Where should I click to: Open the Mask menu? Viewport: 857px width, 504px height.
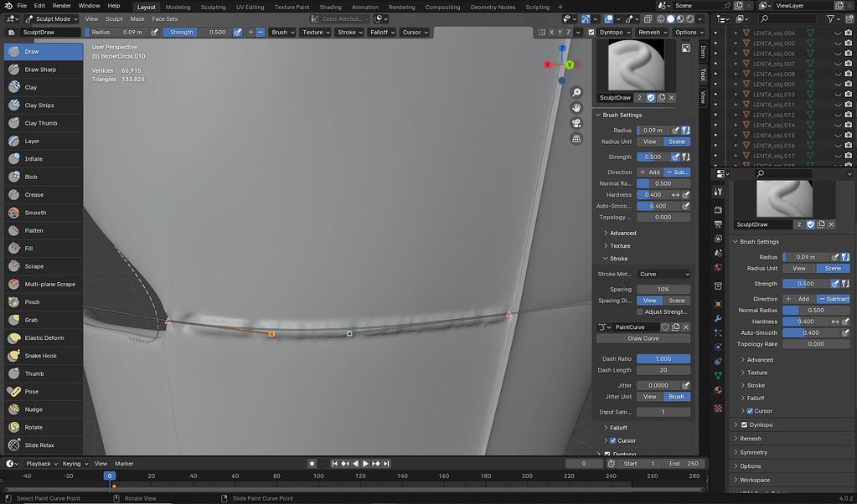(137, 18)
